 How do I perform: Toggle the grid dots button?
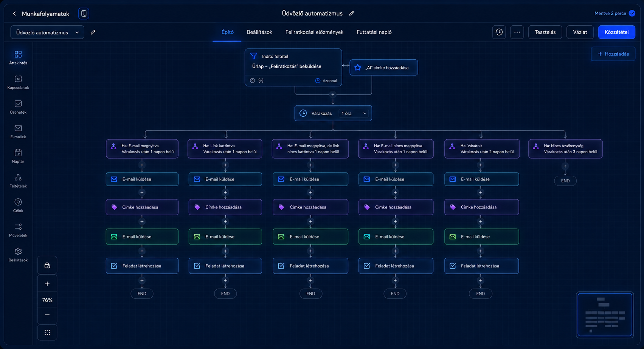(x=47, y=333)
